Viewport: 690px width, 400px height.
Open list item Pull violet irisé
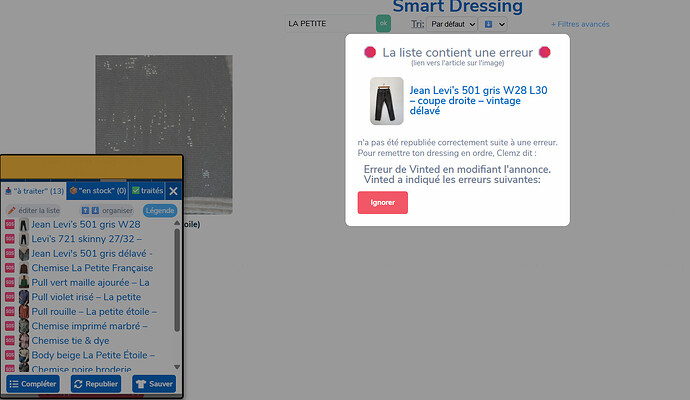86,297
